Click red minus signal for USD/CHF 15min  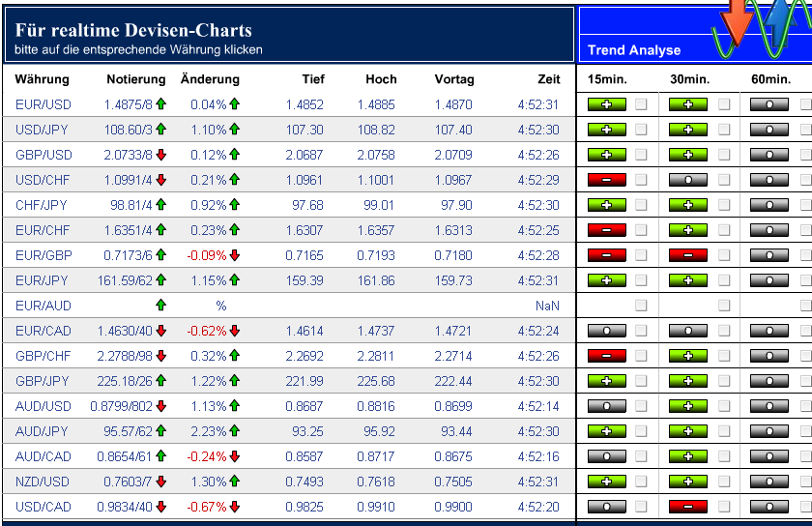tap(606, 179)
